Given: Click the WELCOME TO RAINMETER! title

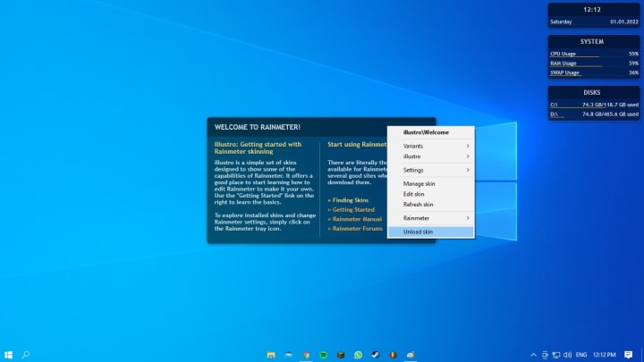Looking at the screenshot, I should [257, 127].
